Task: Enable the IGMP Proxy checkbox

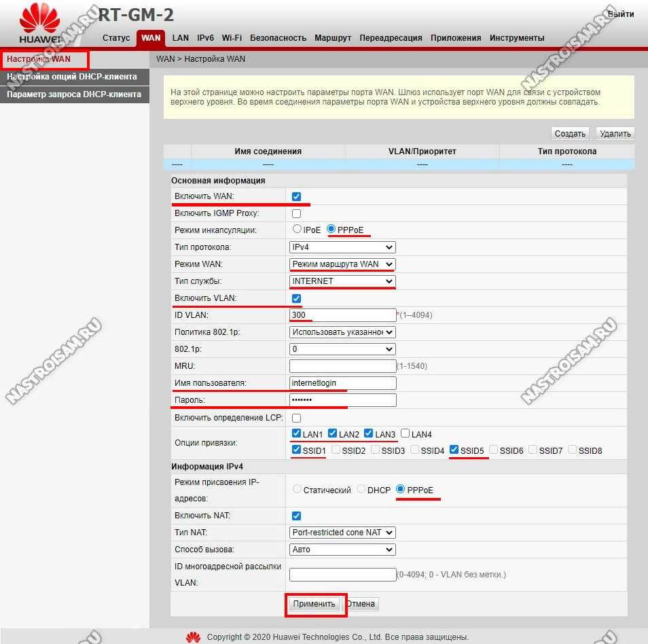Action: (296, 213)
